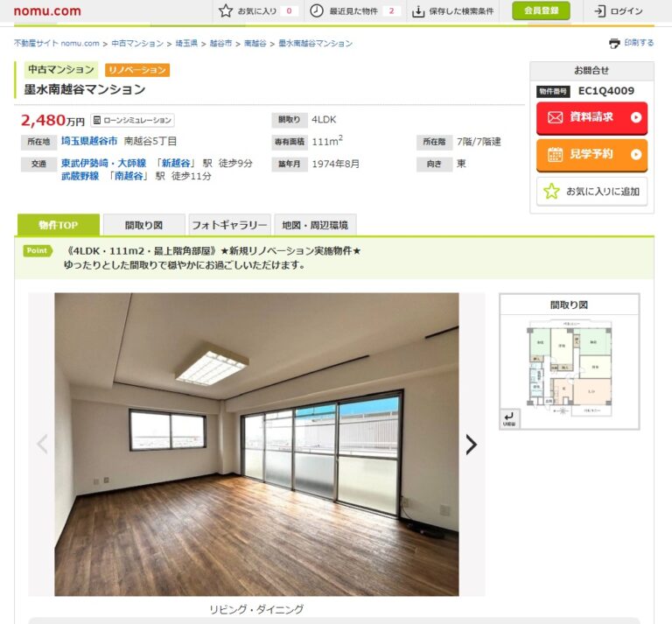The width and height of the screenshot is (672, 624).
Task: Click the calendar icon on 見学予約 button
Action: [555, 154]
